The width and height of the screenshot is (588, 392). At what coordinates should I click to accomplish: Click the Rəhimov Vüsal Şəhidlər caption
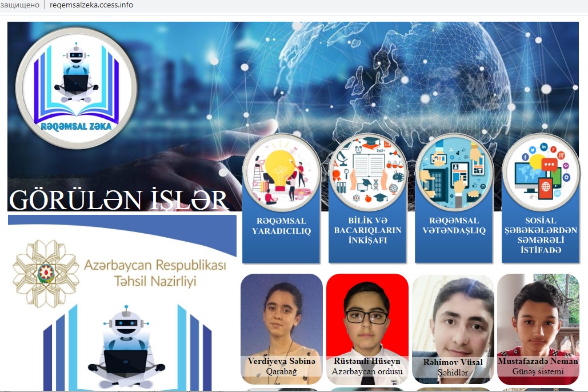[x=453, y=367]
